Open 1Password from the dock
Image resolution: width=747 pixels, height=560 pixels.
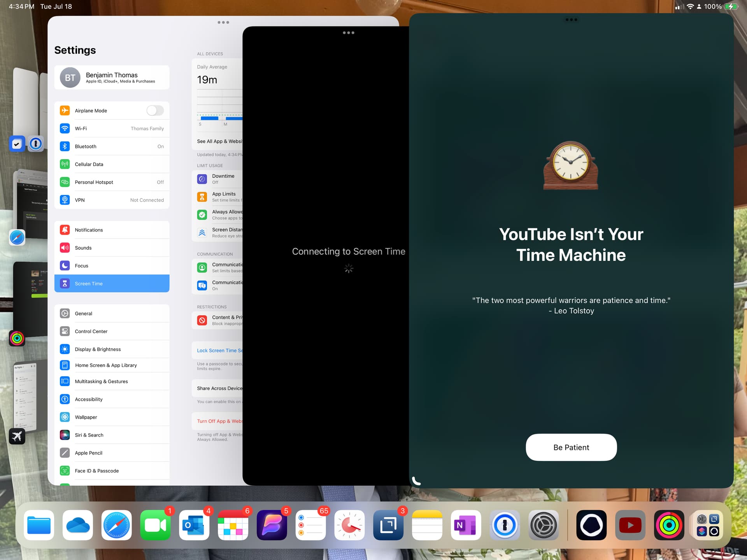click(505, 525)
